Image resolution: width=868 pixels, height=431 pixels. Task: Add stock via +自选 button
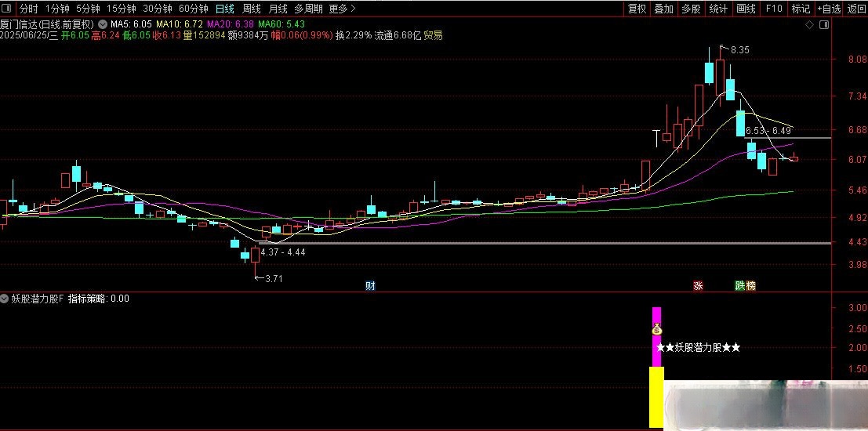[829, 9]
